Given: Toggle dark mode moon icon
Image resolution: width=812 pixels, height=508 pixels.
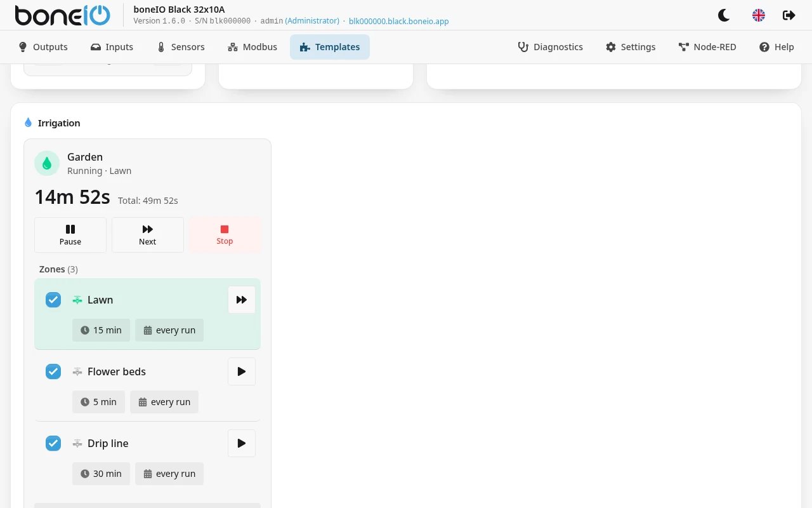Looking at the screenshot, I should (x=724, y=15).
